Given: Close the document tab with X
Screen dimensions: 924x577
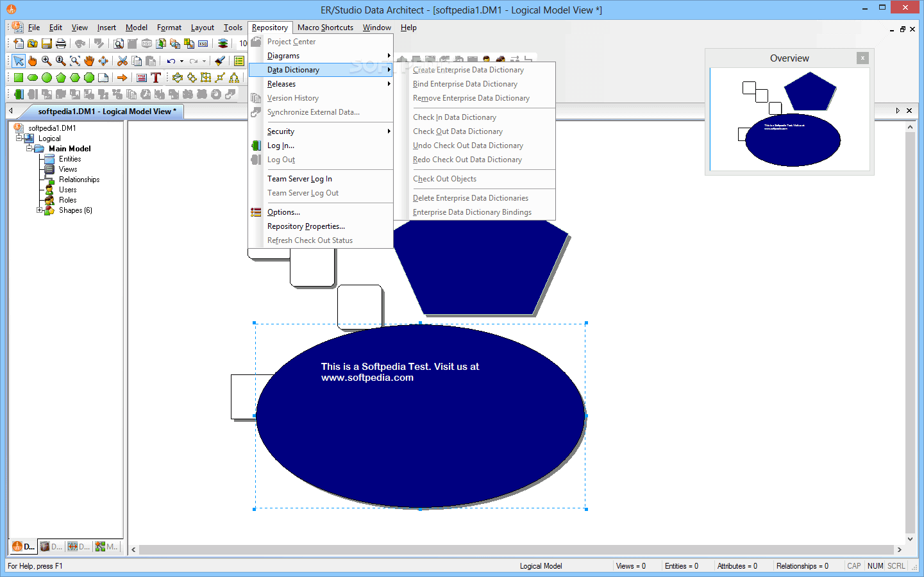Looking at the screenshot, I should pyautogui.click(x=909, y=111).
